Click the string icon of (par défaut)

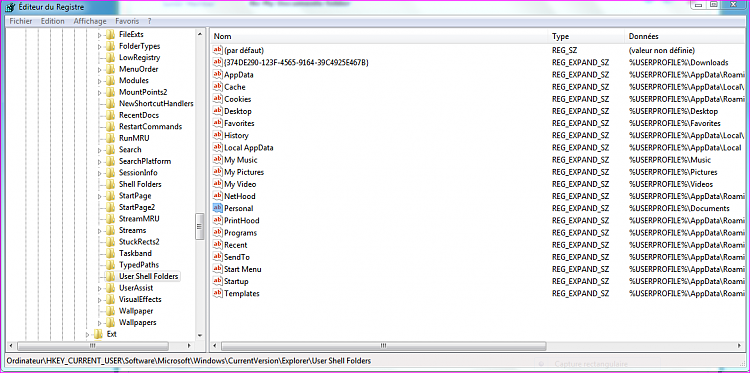click(x=218, y=50)
